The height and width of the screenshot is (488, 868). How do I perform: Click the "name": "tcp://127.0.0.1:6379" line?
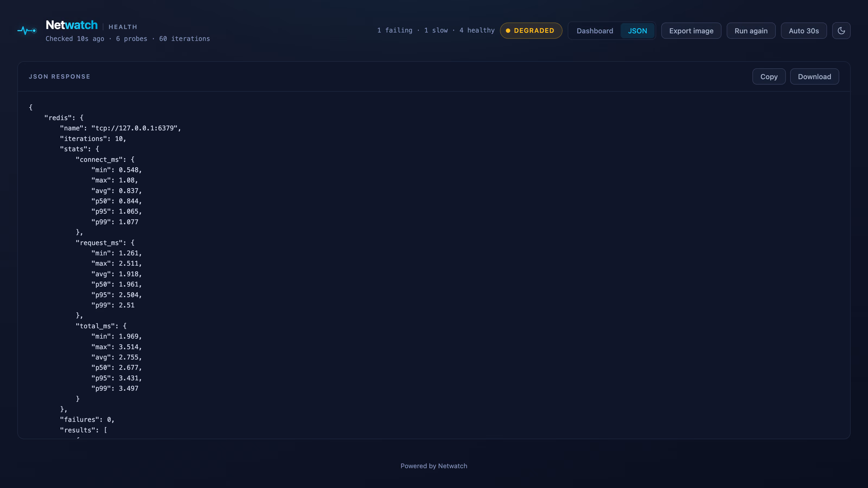(120, 128)
